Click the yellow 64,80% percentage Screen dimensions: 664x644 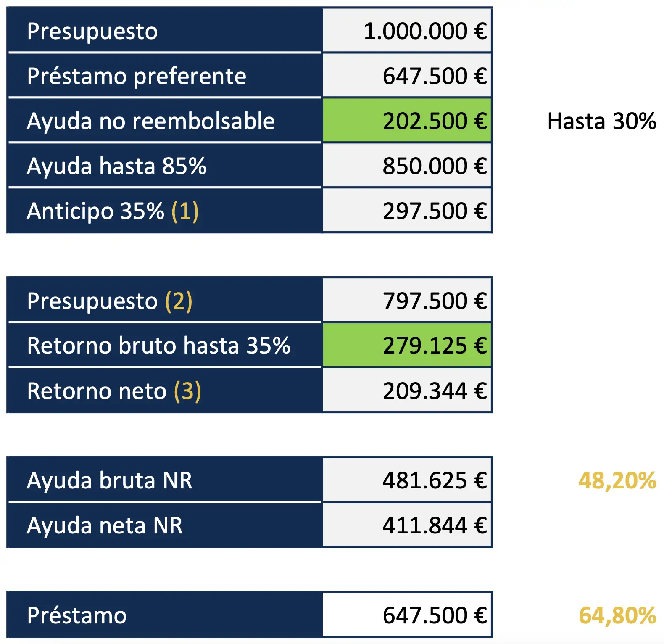point(617,615)
